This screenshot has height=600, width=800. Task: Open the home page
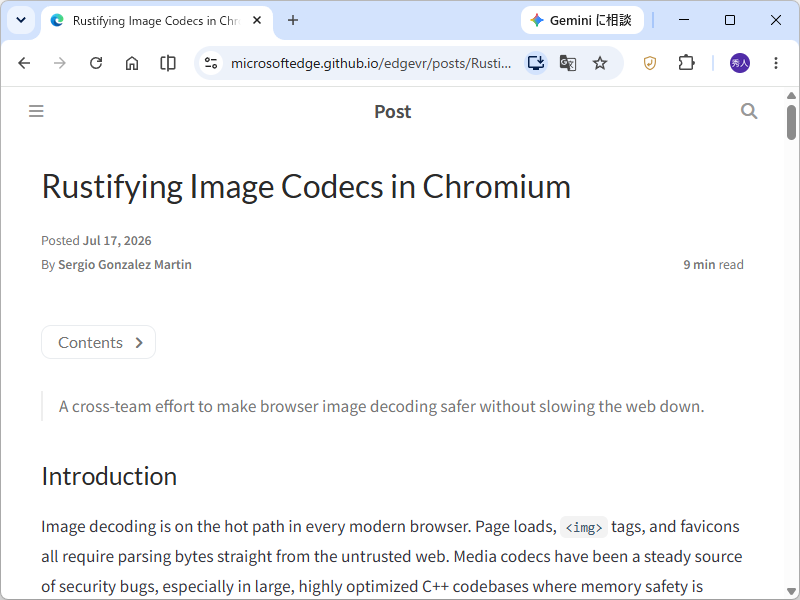[x=132, y=63]
